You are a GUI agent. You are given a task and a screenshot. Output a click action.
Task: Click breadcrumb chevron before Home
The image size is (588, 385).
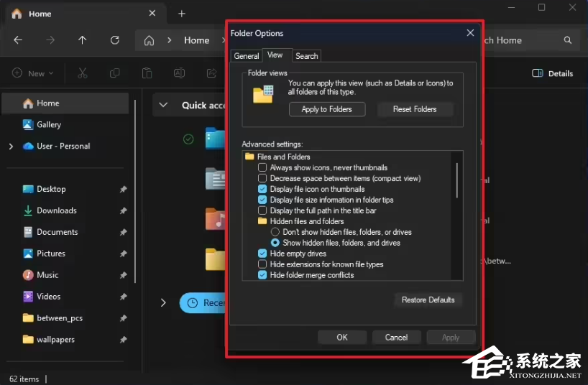pos(170,40)
